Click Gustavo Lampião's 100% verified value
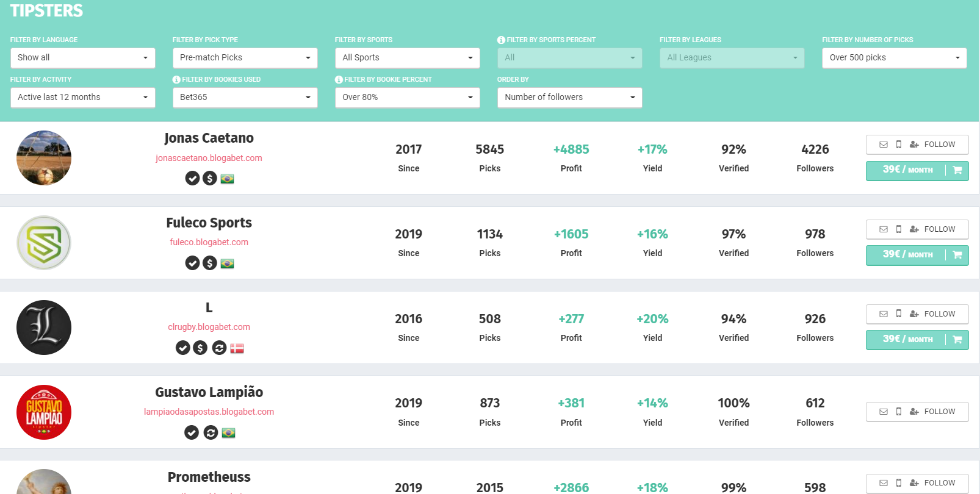980x494 pixels. (733, 403)
